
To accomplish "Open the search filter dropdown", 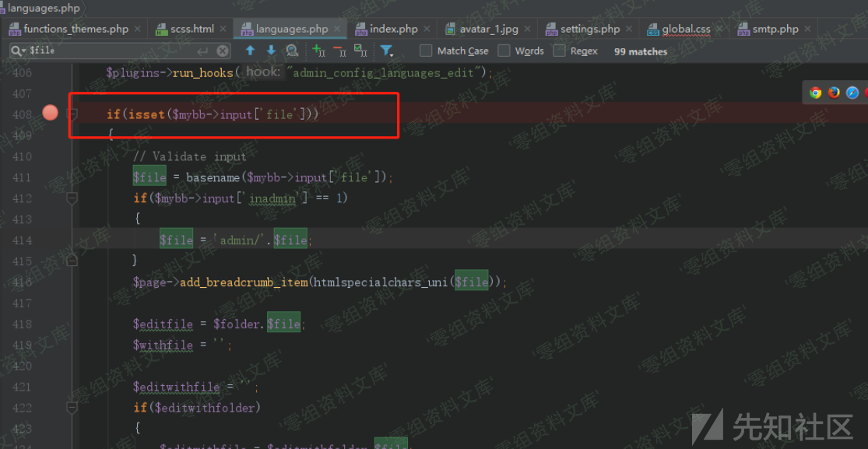I will click(387, 51).
